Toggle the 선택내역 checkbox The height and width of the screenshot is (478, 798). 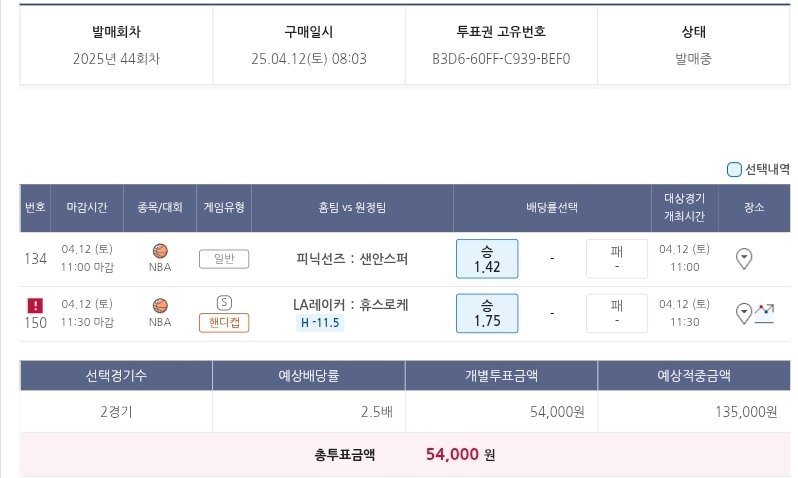[x=734, y=169]
